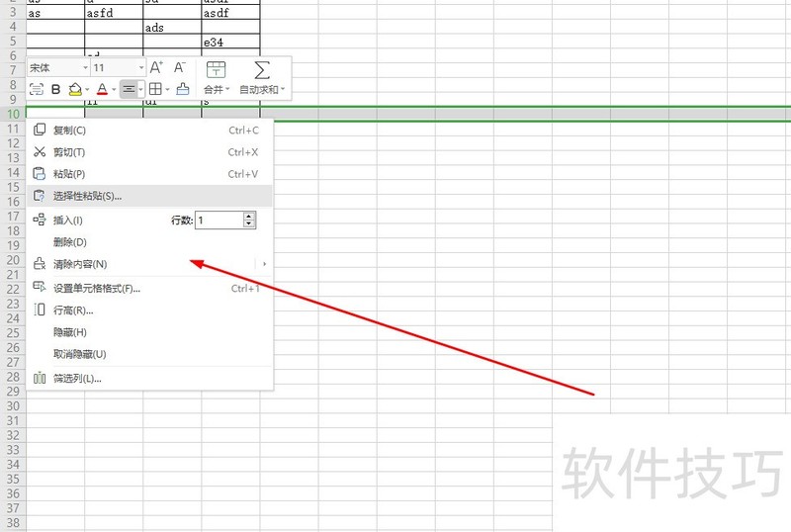Viewport: 791px width, 532px height.
Task: Click the center alignment icon
Action: click(129, 89)
